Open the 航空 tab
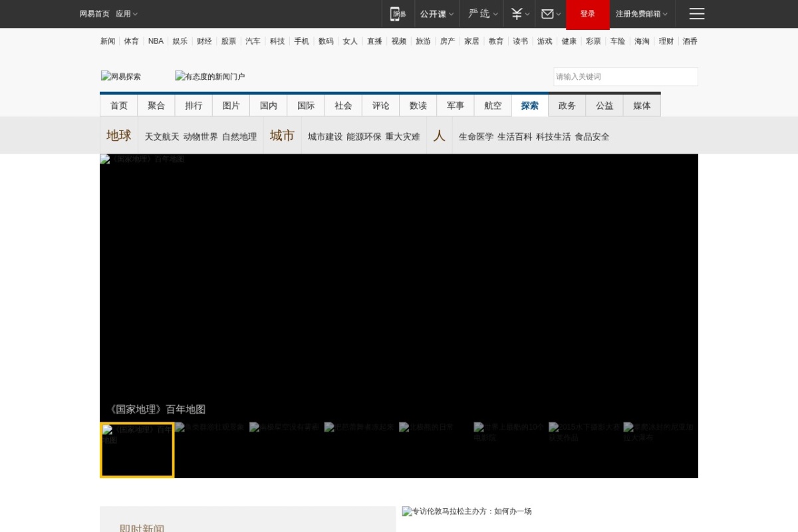The height and width of the screenshot is (532, 798). (x=493, y=106)
